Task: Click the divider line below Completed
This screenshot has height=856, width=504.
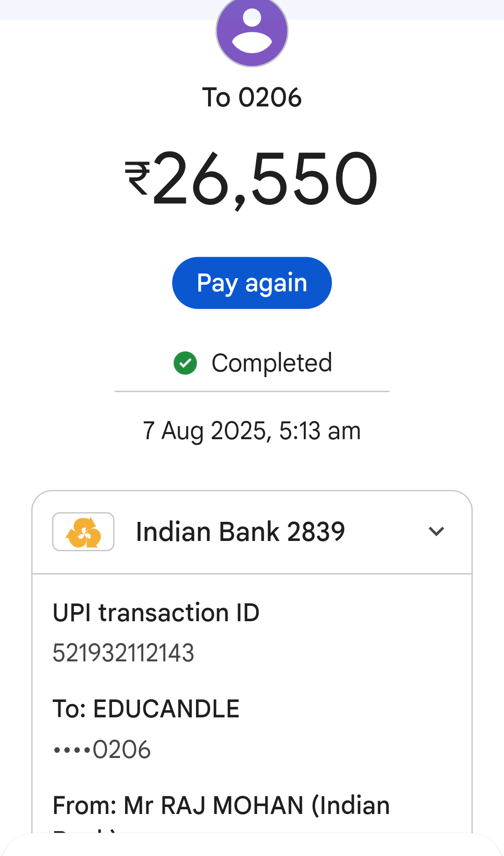Action: point(252,392)
